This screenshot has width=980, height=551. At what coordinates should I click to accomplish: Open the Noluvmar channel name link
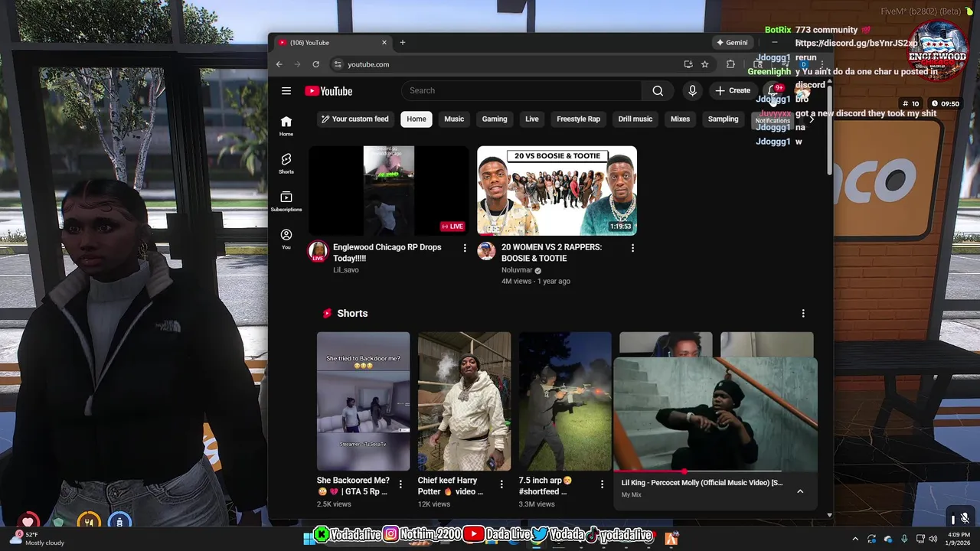(x=517, y=270)
